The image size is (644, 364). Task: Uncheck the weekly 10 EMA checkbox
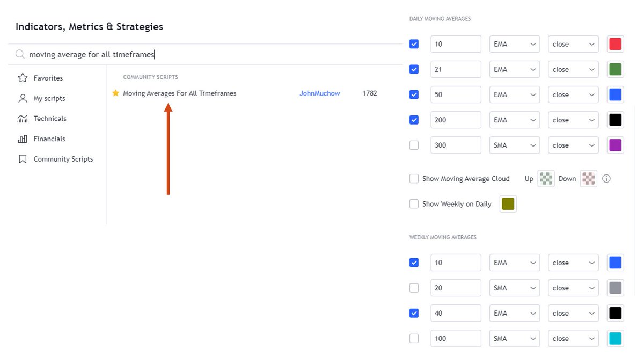pyautogui.click(x=414, y=263)
